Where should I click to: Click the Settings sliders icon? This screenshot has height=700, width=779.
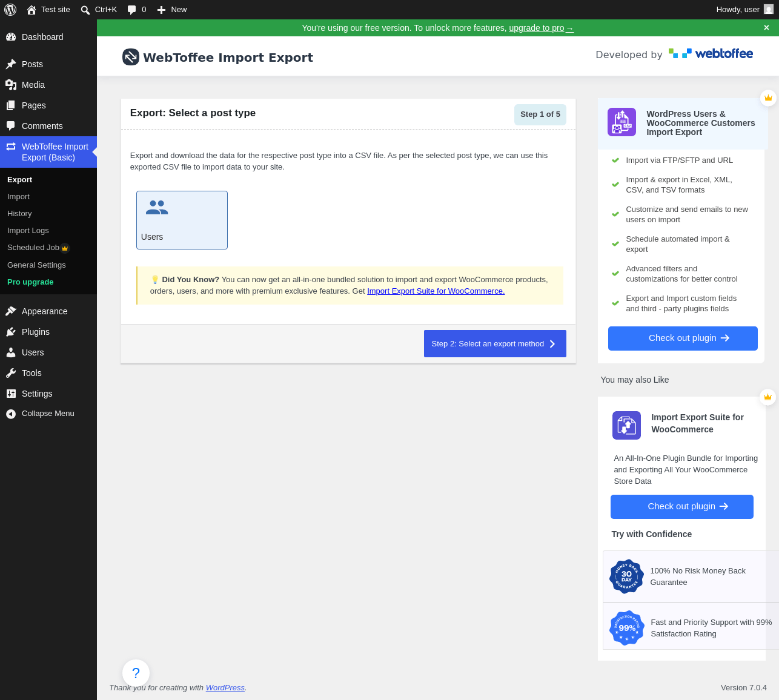(11, 394)
